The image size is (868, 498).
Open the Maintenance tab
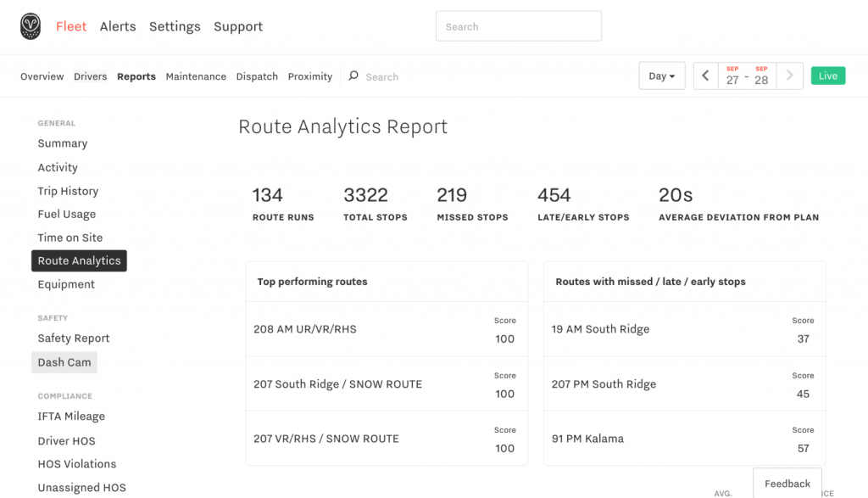coord(196,76)
